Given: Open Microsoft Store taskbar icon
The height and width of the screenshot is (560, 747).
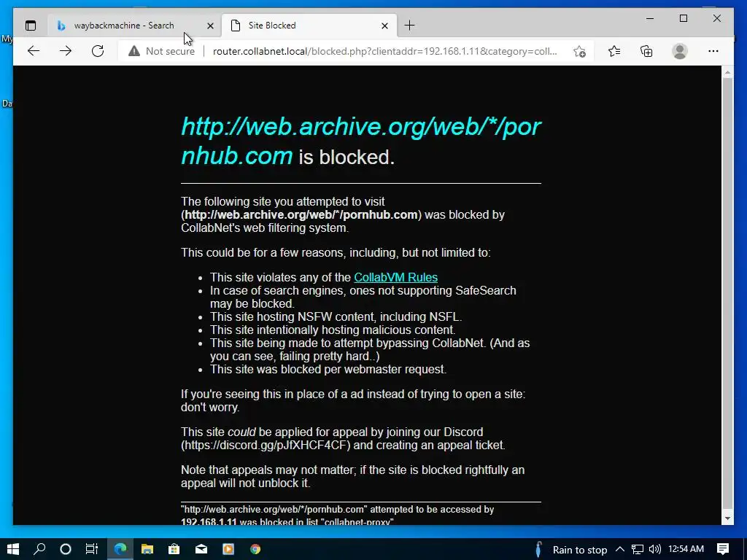Looking at the screenshot, I should [174, 549].
